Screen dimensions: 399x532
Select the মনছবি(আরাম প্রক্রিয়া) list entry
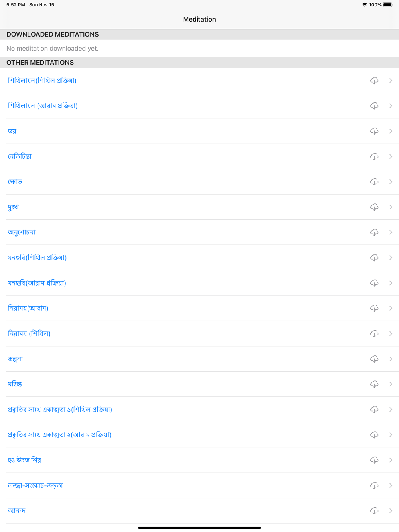pyautogui.click(x=199, y=283)
